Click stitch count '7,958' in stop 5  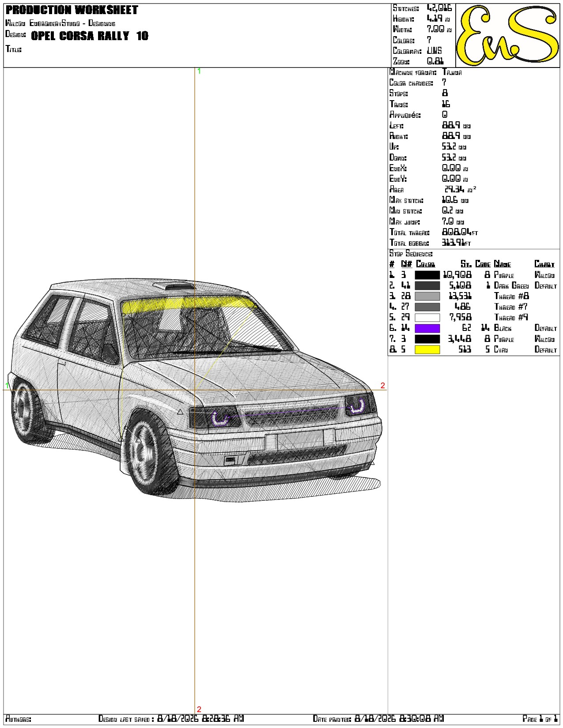(460, 317)
